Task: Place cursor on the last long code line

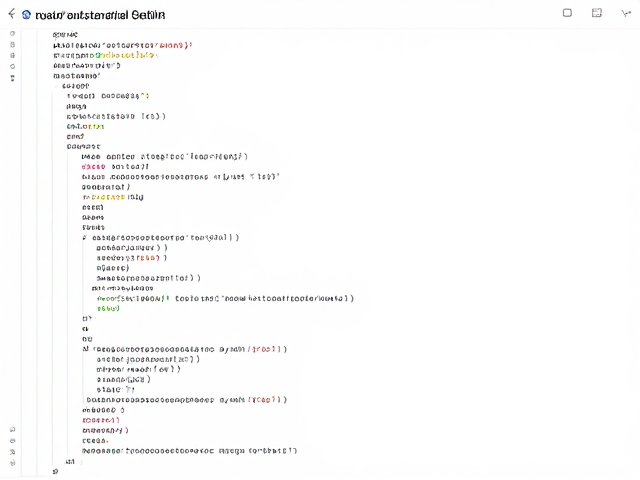Action: coord(189,451)
